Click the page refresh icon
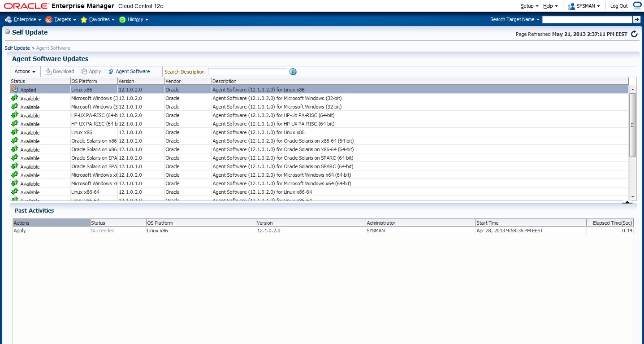This screenshot has height=344, width=644. (x=634, y=34)
